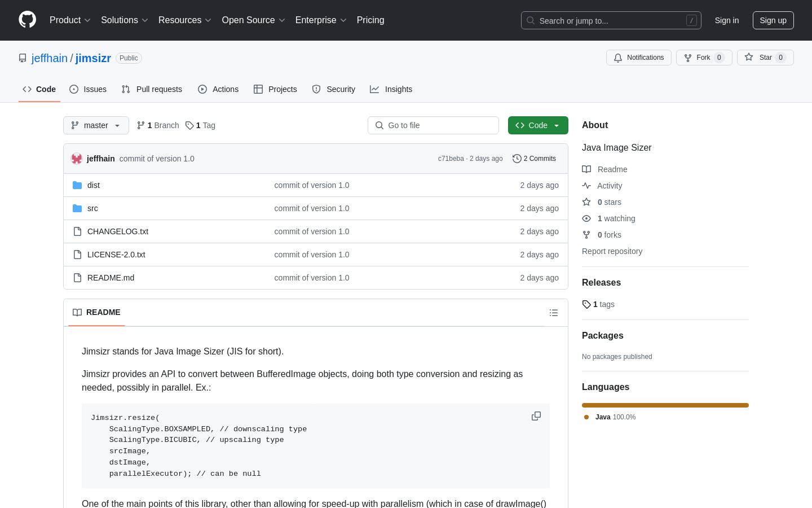Screen dimensions: 812x508
Task: Expand the Enterprise menu
Action: tap(321, 20)
